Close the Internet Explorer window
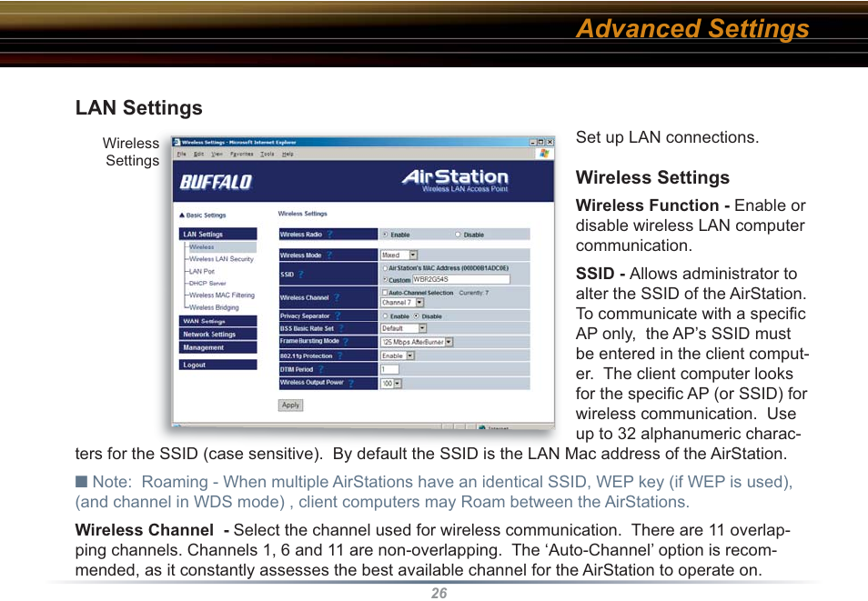868x601 pixels. pos(550,142)
